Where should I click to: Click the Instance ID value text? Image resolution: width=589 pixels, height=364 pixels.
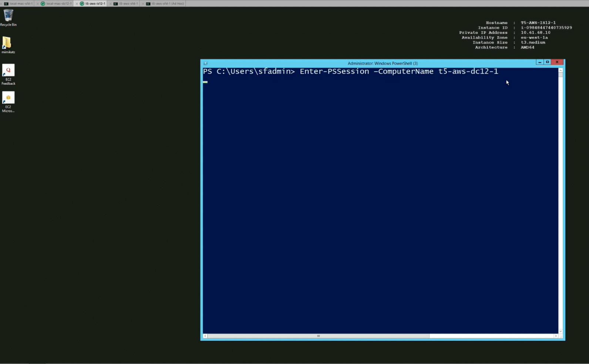(546, 28)
